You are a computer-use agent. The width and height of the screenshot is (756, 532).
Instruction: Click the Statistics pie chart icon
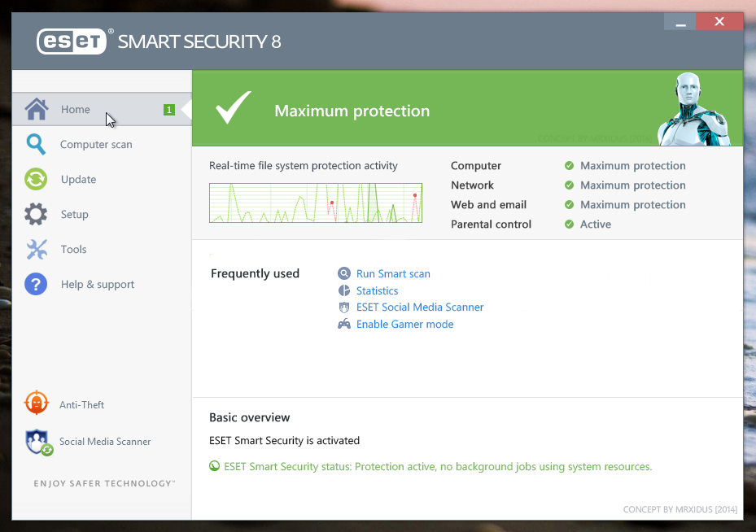(x=344, y=290)
